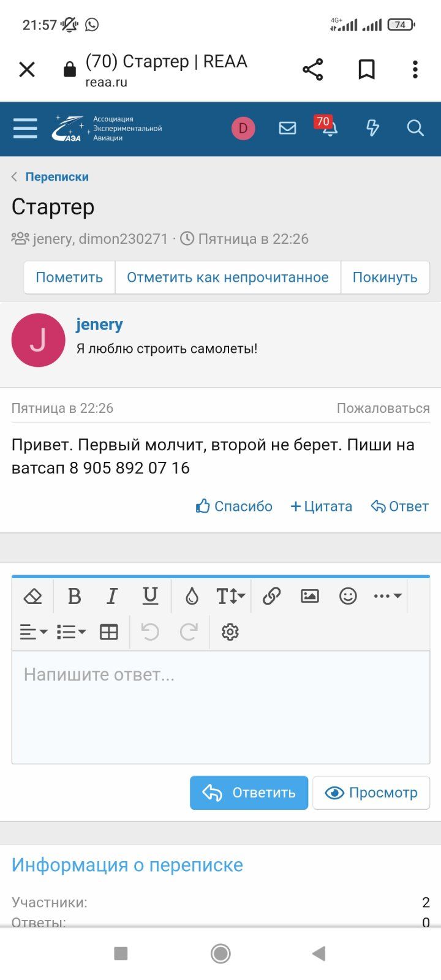Click +Цитата to quote message

click(321, 507)
